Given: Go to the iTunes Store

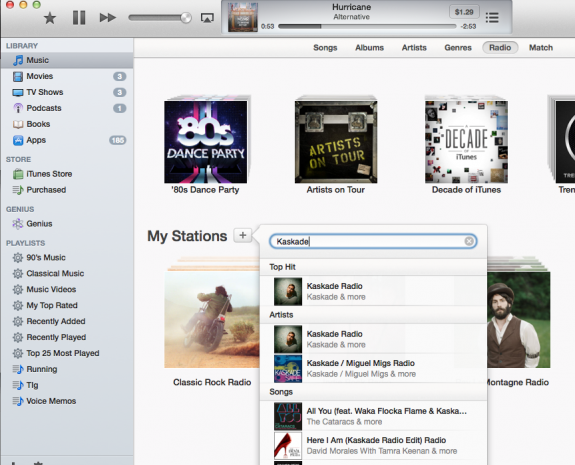Looking at the screenshot, I should [x=67, y=174].
